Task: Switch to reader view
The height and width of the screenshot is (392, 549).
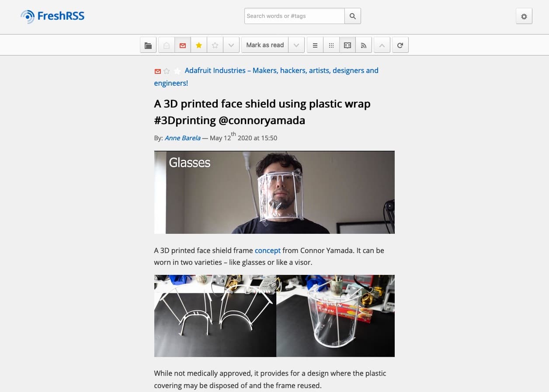Action: (347, 45)
